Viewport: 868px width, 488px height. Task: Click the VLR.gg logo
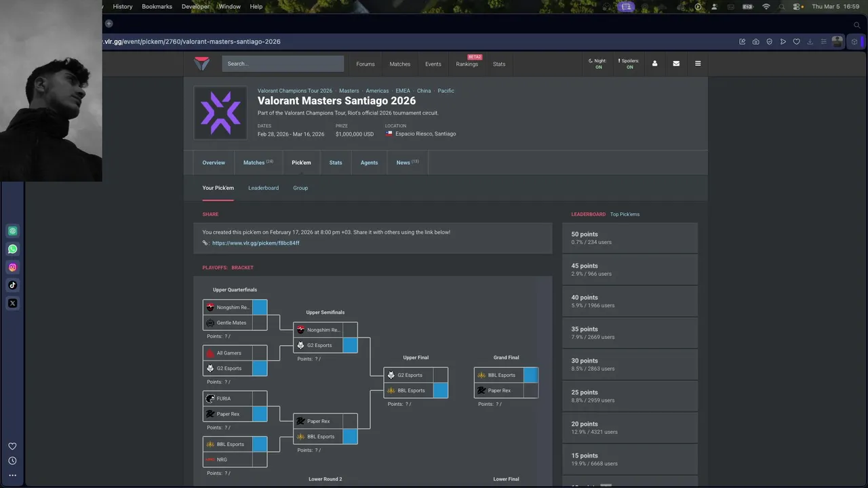point(202,64)
